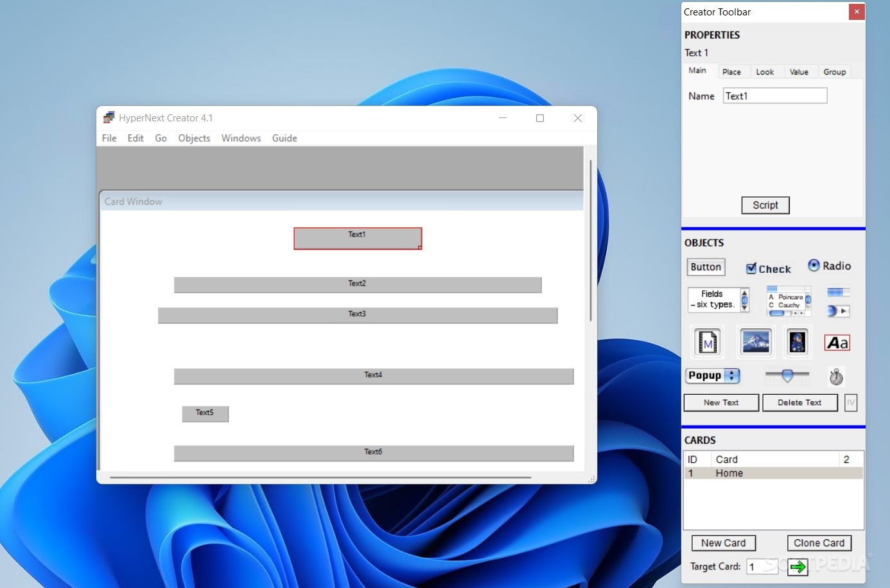Click the New Card button
The width and height of the screenshot is (890, 588).
[724, 543]
